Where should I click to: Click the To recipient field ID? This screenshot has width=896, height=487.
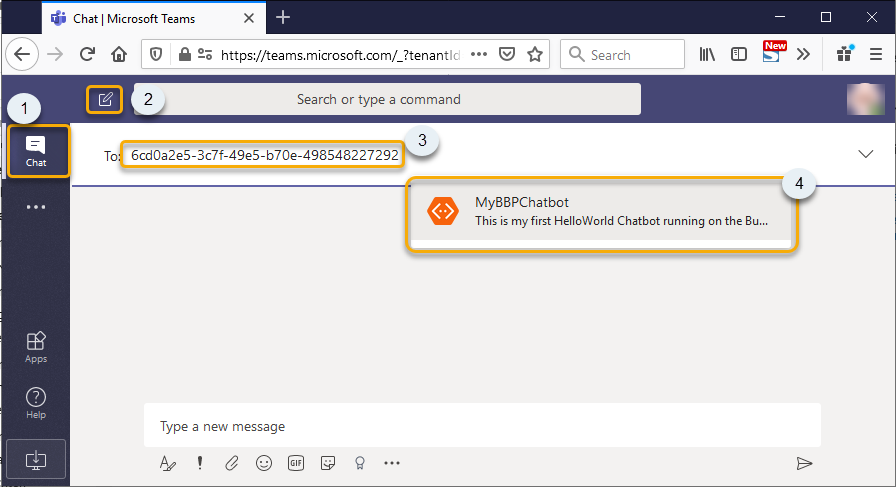tap(264, 155)
